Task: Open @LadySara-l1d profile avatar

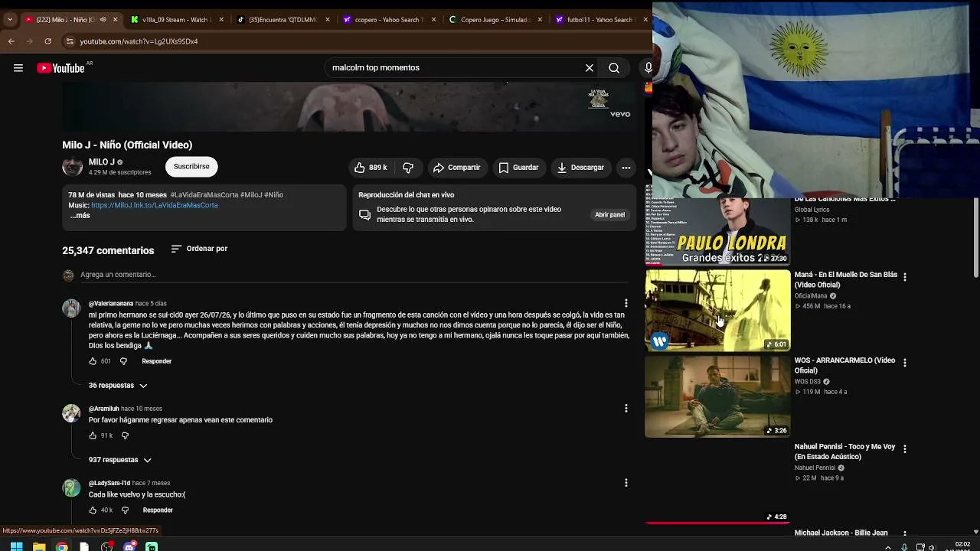Action: 71,487
